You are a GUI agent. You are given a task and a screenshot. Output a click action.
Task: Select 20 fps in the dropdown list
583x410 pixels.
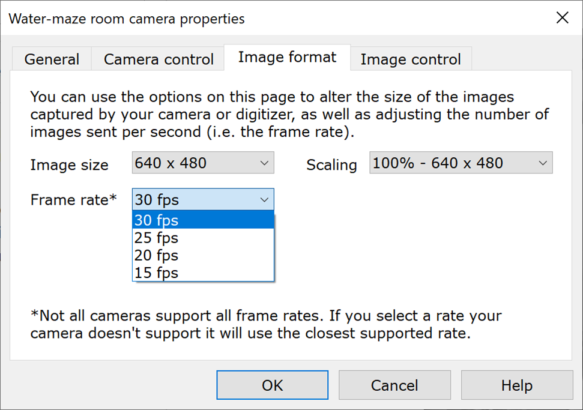coord(203,255)
